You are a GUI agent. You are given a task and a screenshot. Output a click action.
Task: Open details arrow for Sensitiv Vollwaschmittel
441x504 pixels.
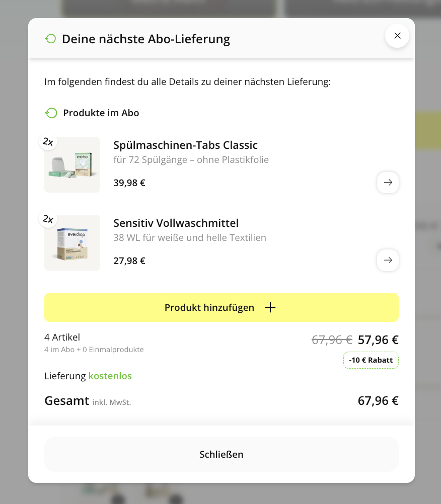[x=388, y=261]
